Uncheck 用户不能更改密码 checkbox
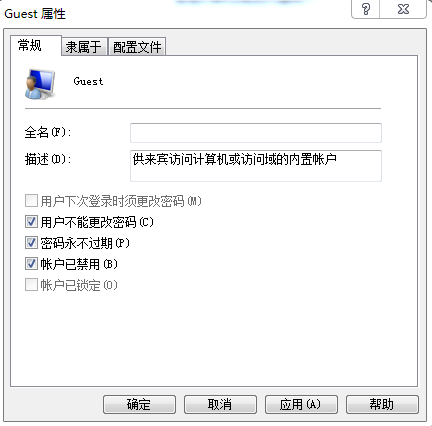 (31, 222)
